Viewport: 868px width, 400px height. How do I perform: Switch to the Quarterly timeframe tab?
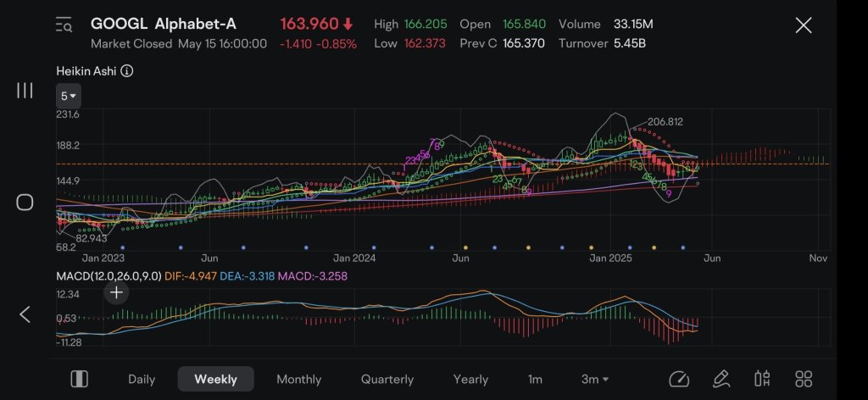point(387,380)
